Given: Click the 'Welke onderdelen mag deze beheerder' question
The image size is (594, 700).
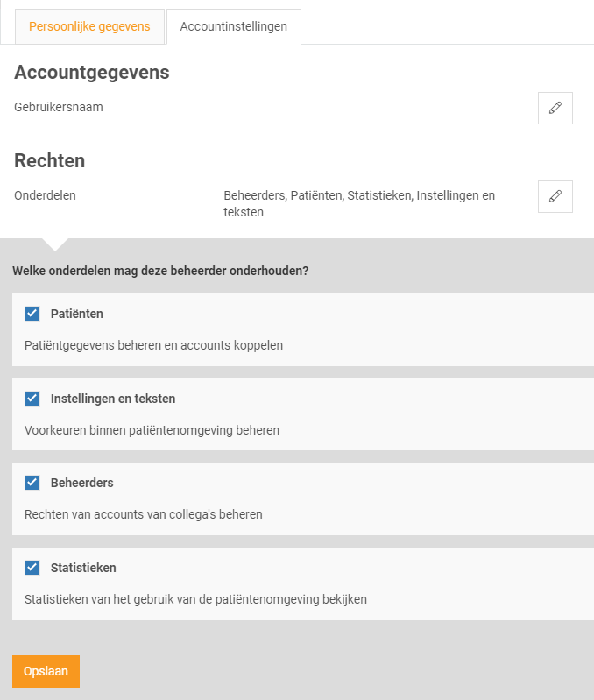Looking at the screenshot, I should click(160, 271).
